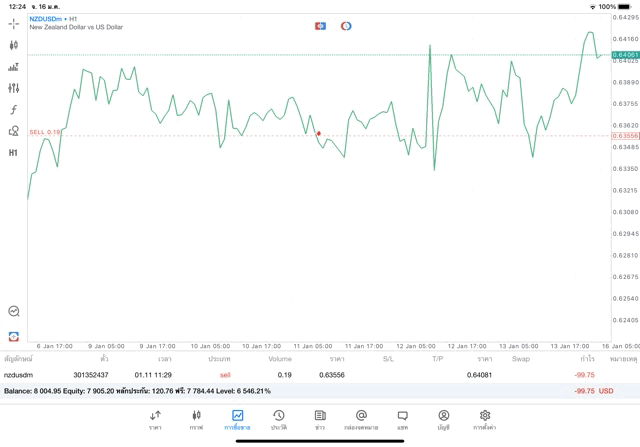The height and width of the screenshot is (447, 640).
Task: Open the ประวัติ history tab
Action: [279, 420]
